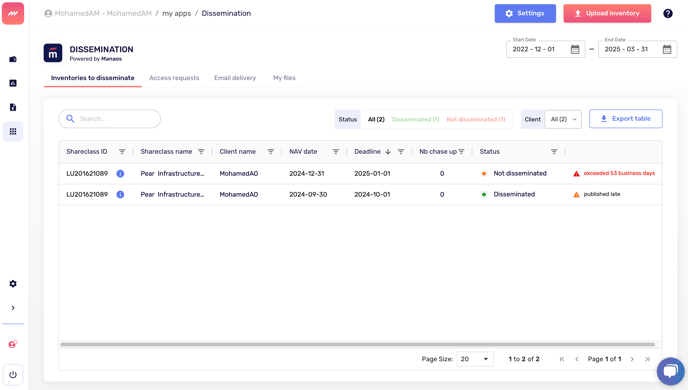The width and height of the screenshot is (688, 390).
Task: Go to the previous page
Action: click(x=577, y=359)
